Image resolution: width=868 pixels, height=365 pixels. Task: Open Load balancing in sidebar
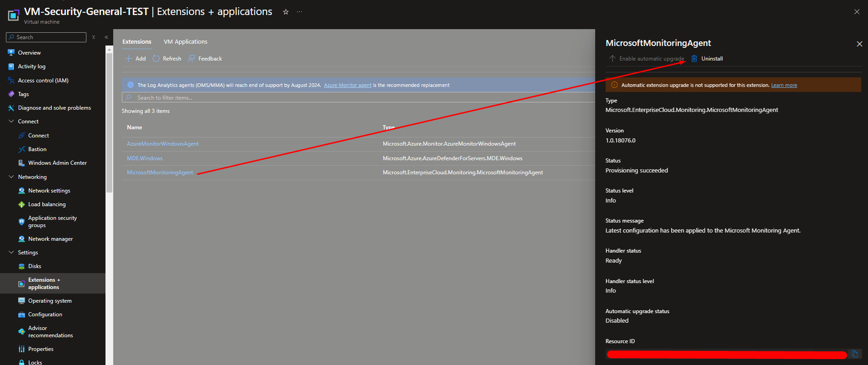47,204
